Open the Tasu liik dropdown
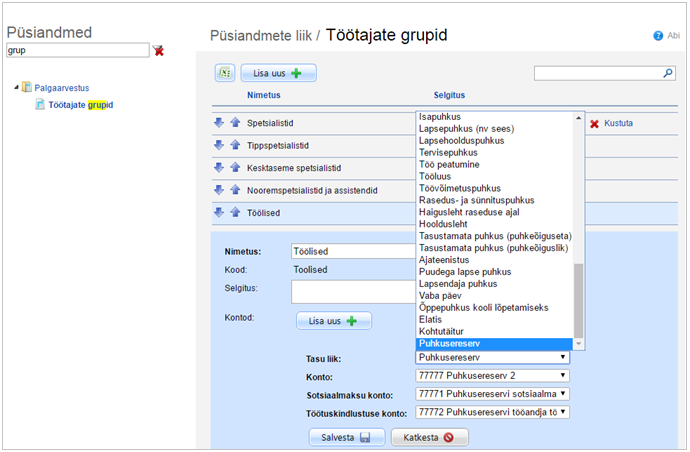The image size is (690, 452). point(493,357)
